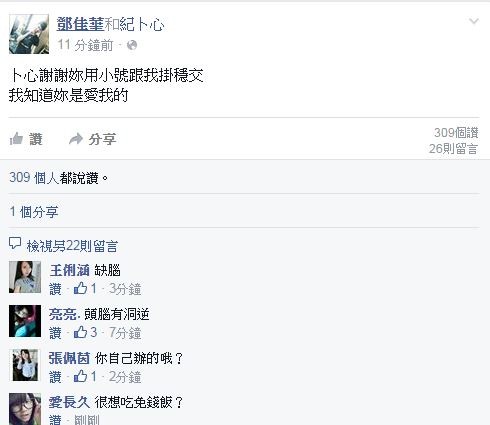The height and width of the screenshot is (425, 490).
Task: Click the like-count thumb on 王俐涵's comment
Action: 80,288
